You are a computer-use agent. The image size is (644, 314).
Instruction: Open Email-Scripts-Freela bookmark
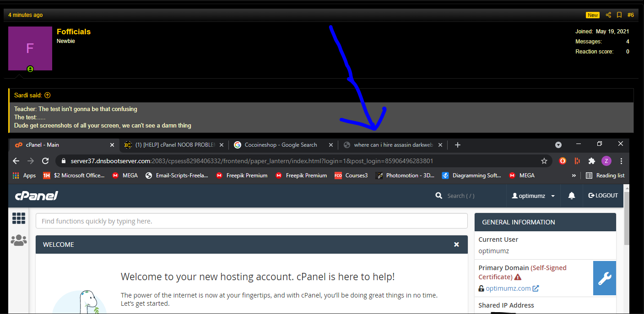click(x=177, y=176)
